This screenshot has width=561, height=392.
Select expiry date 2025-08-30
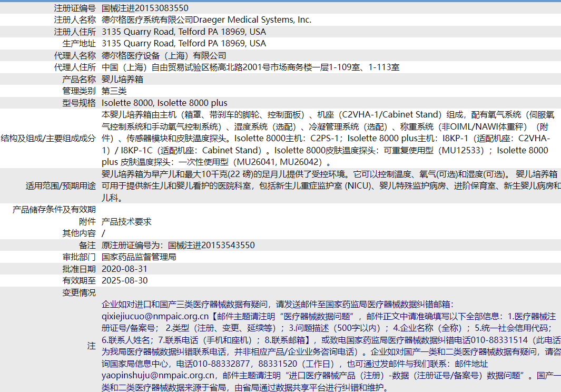(124, 281)
